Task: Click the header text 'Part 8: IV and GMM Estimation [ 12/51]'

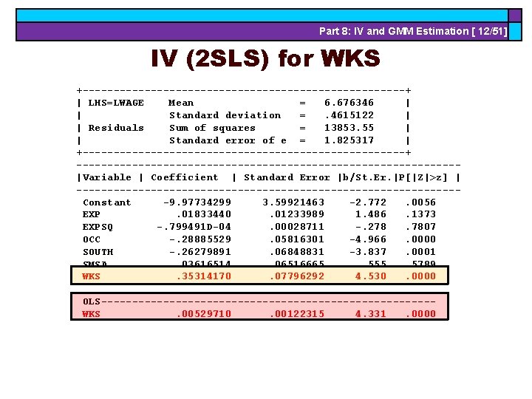Action: (x=413, y=31)
